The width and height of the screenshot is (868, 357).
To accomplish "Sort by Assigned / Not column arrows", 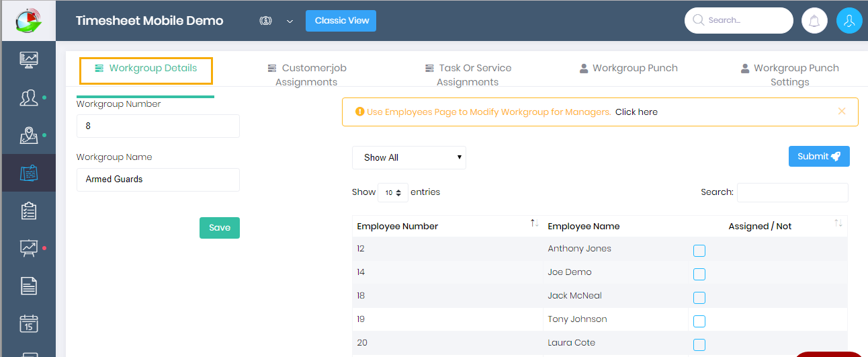I will tap(838, 223).
